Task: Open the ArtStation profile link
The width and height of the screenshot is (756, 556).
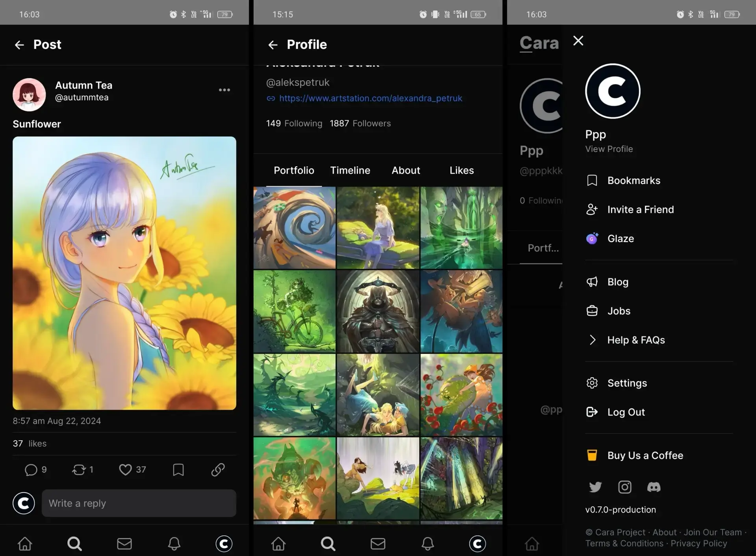Action: tap(370, 98)
